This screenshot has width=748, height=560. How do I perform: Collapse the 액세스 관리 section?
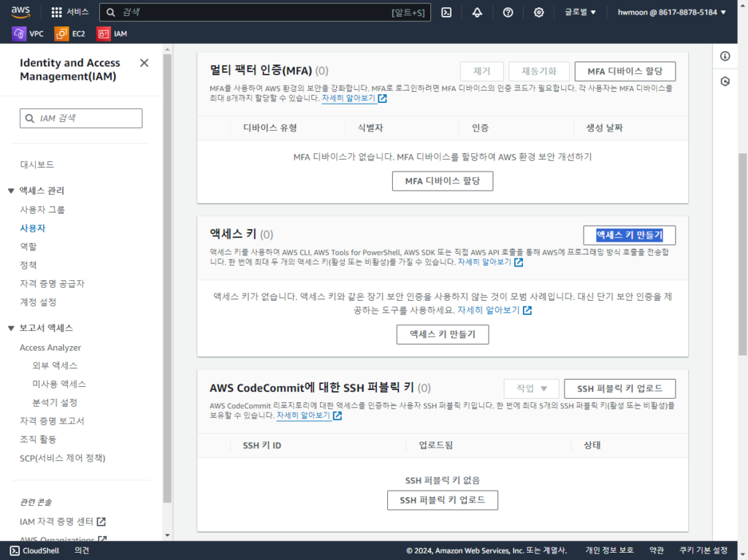(x=11, y=191)
